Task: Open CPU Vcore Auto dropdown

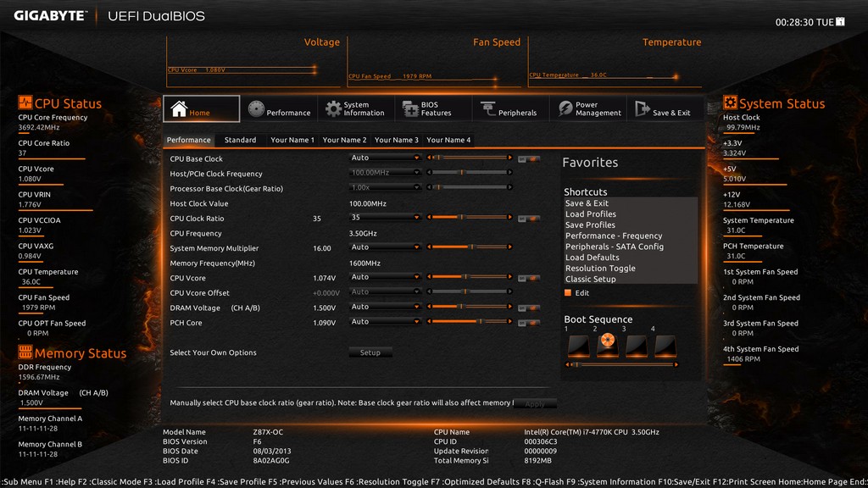Action: pos(385,277)
